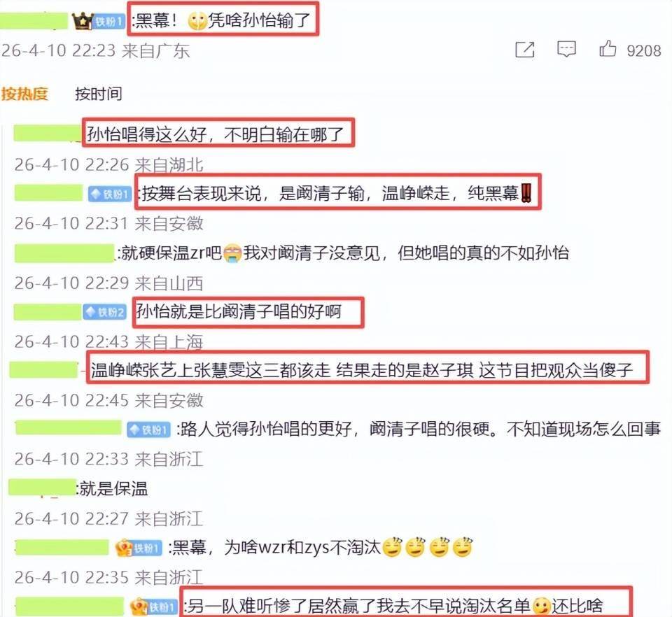Sort comments by 按时间

point(99,94)
